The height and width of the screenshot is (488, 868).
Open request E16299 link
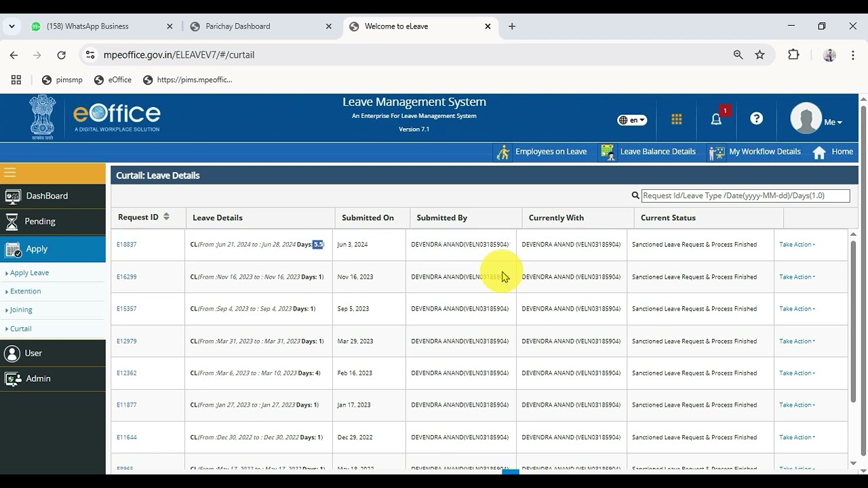click(127, 277)
